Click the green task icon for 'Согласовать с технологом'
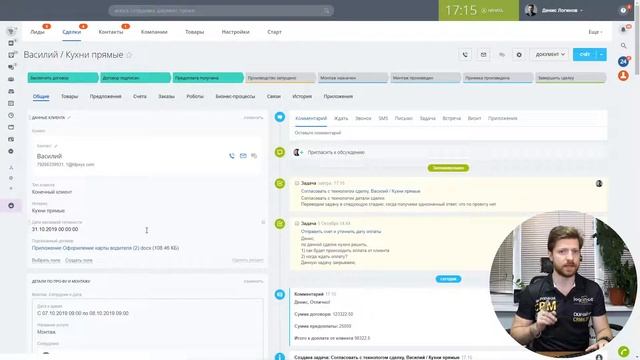The width and height of the screenshot is (640, 360). coord(280,184)
